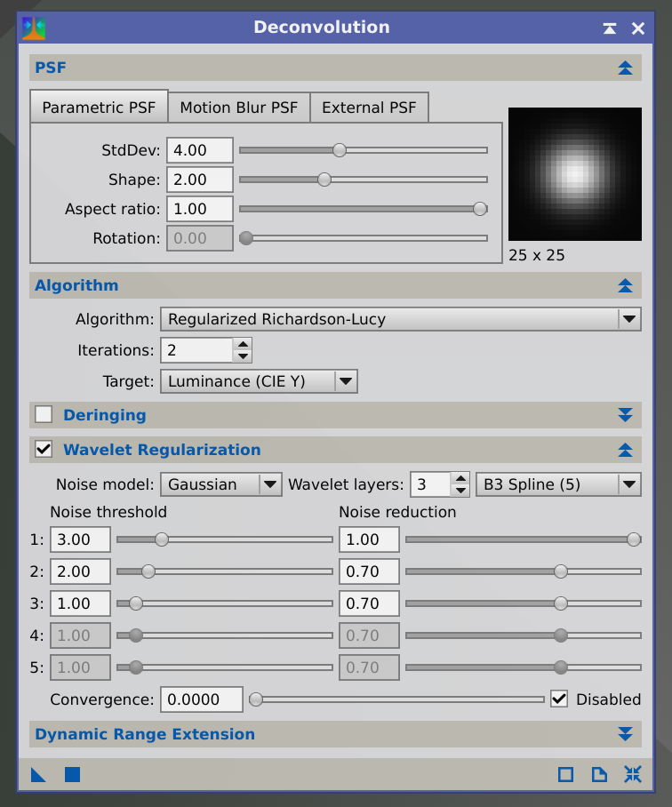Click layer 2 Noise threshold field 2.00
The height and width of the screenshot is (807, 672).
click(80, 571)
